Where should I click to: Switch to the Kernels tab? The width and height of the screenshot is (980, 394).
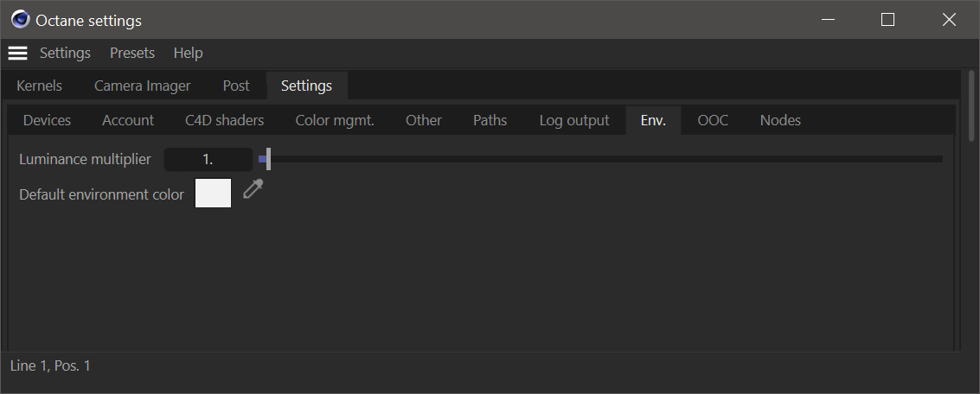pos(39,86)
